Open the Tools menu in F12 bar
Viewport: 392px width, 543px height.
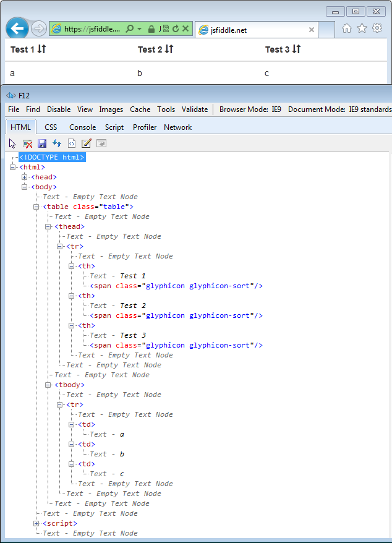(166, 109)
